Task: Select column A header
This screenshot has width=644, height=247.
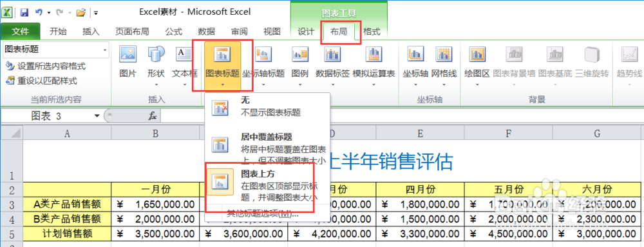Action: click(x=66, y=133)
